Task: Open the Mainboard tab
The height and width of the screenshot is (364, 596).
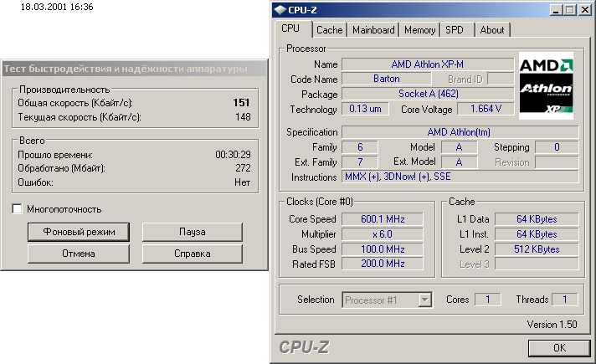Action: (x=373, y=30)
